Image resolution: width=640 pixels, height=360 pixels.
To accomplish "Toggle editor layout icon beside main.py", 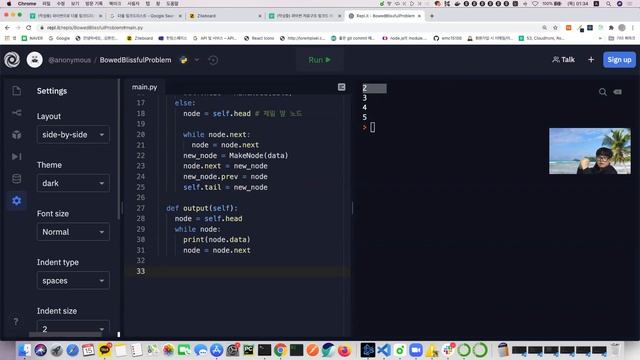I will 342,87.
